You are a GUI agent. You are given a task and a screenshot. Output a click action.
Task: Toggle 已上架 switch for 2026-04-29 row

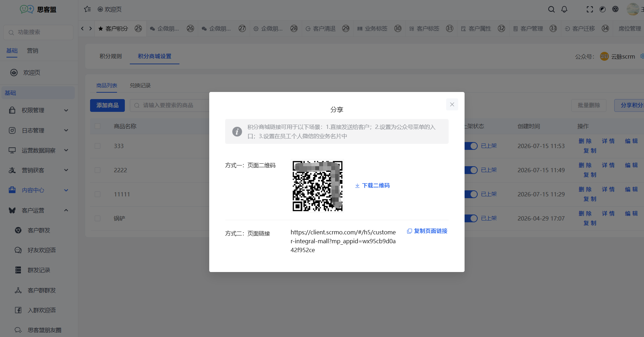471,218
